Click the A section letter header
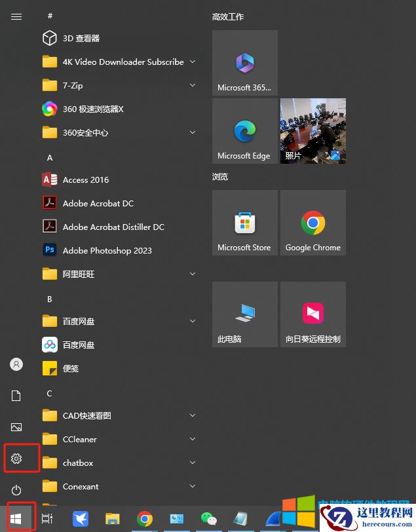The height and width of the screenshot is (532, 416). click(50, 158)
